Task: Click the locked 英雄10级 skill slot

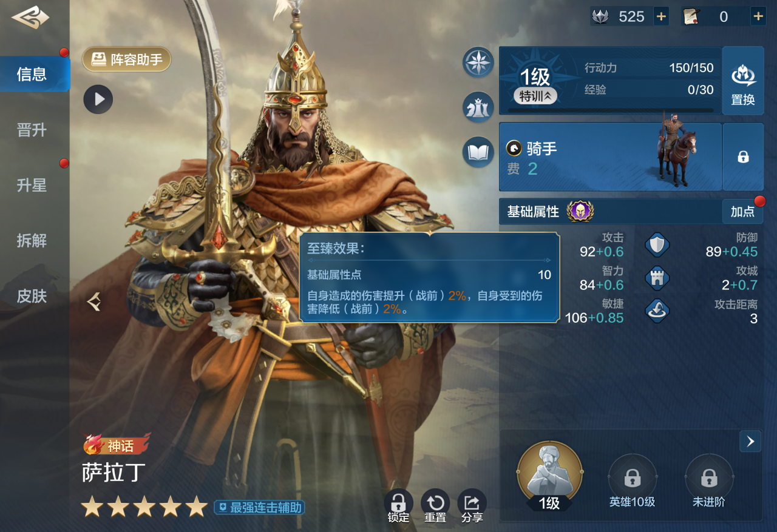Action: point(633,480)
